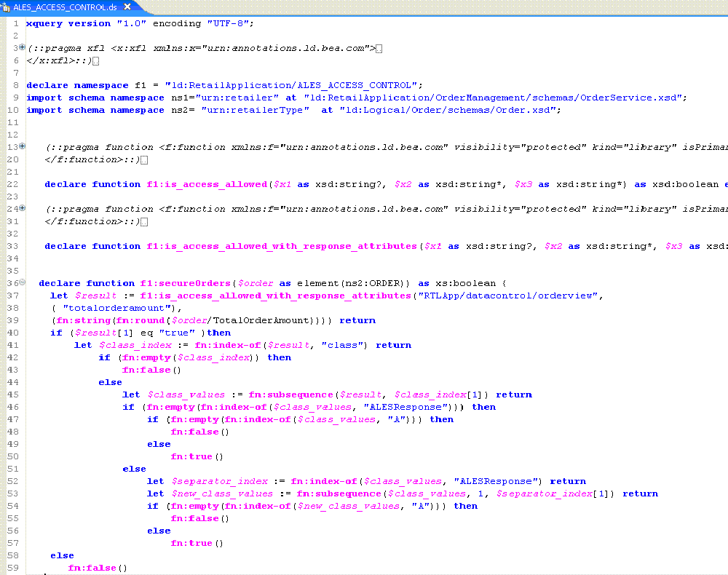Collapse the secureOrders function at line 36
This screenshot has width=728, height=575.
click(22, 282)
